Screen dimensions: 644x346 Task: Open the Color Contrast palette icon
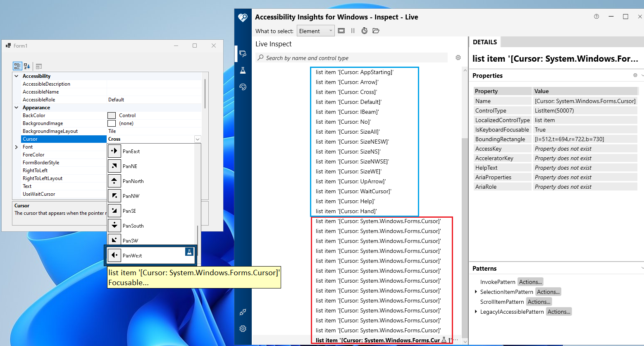[x=243, y=87]
